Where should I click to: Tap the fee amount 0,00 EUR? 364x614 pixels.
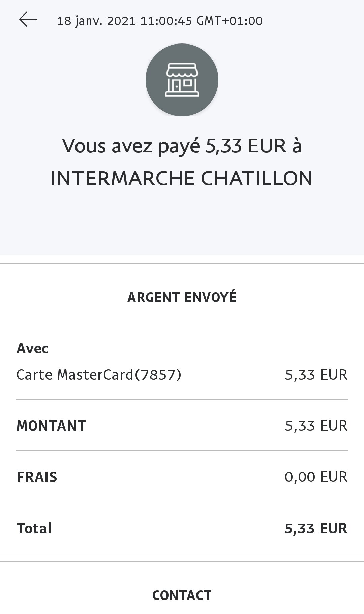(316, 477)
